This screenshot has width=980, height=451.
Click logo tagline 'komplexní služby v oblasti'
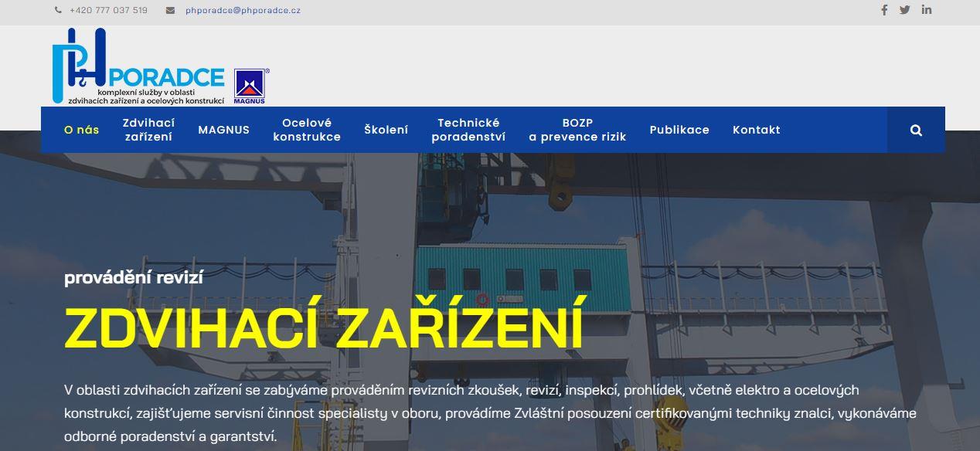pyautogui.click(x=146, y=93)
